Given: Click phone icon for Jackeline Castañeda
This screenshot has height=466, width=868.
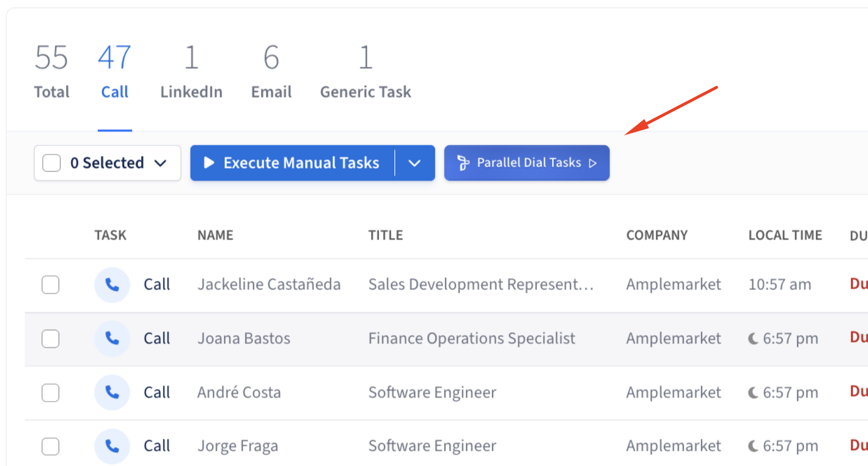Looking at the screenshot, I should pos(112,285).
